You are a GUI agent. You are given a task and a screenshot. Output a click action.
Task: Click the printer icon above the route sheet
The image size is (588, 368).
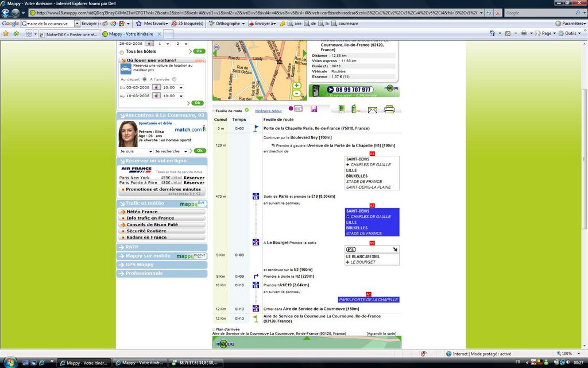[389, 109]
